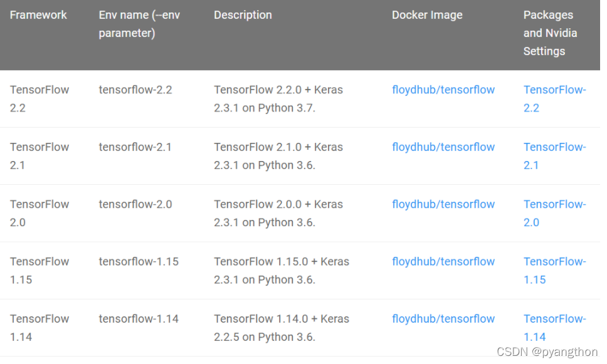The width and height of the screenshot is (607, 364).
Task: Open the TensorFlow-1.15 packages link
Action: [x=555, y=271]
